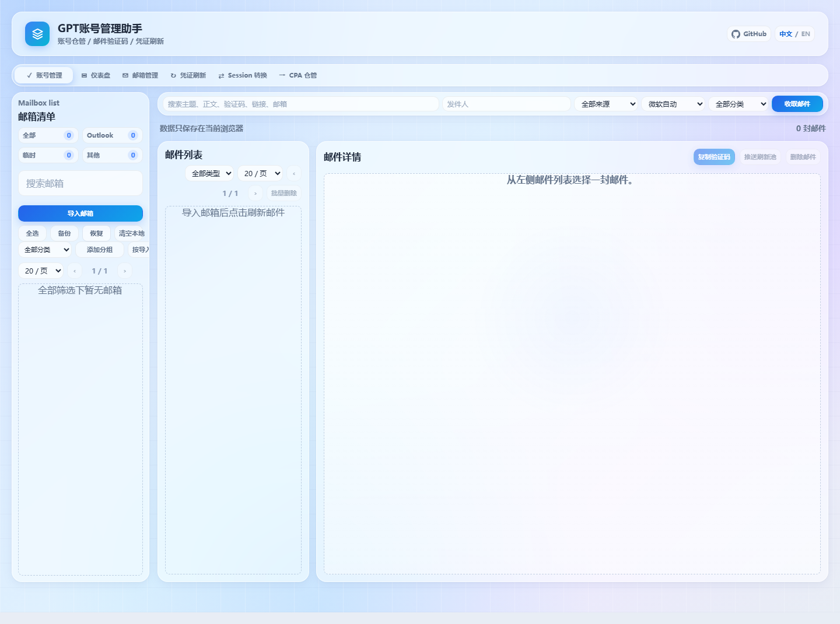Click the 复制验证码 button
The height and width of the screenshot is (624, 840).
click(x=714, y=157)
